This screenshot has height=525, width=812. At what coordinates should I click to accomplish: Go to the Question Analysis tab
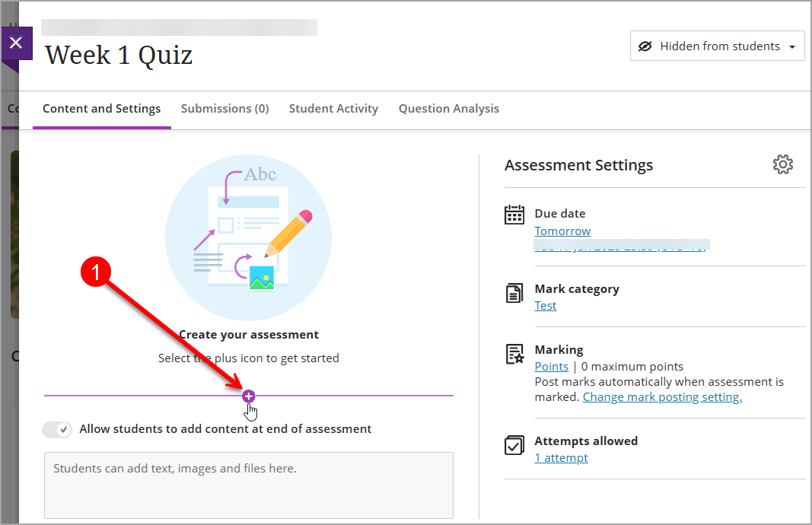tap(448, 109)
